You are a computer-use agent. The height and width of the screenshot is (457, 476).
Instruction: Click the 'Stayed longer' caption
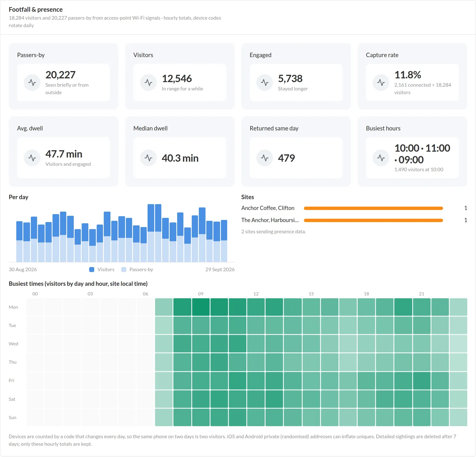[x=293, y=89]
